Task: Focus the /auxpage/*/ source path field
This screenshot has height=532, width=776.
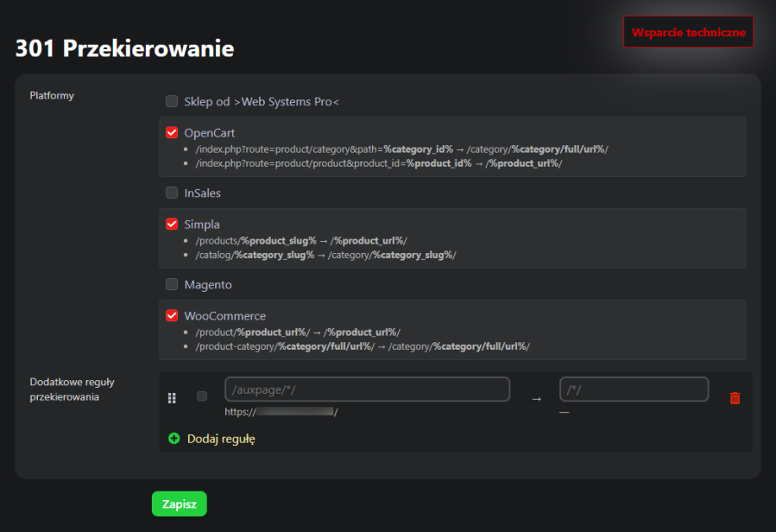Action: 367,390
